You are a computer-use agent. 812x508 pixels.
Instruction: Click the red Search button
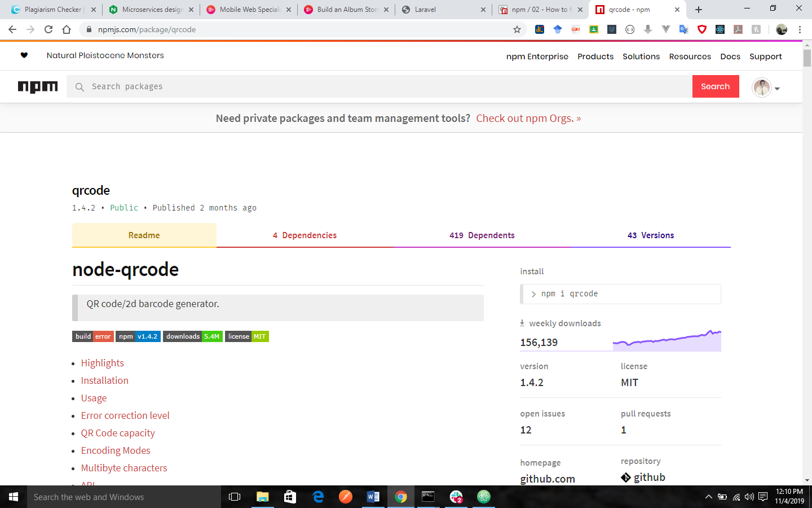716,86
